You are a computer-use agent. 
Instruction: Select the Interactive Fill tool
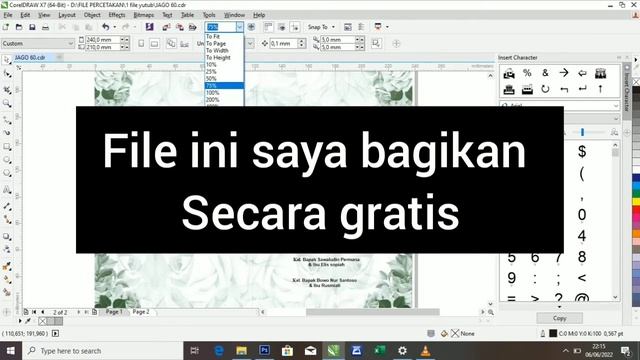pos(7,280)
